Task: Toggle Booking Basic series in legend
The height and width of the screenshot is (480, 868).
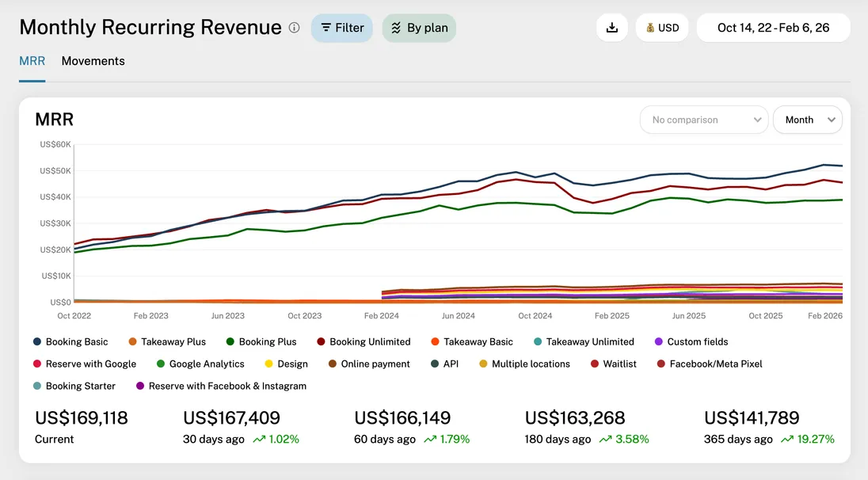Action: [x=70, y=341]
